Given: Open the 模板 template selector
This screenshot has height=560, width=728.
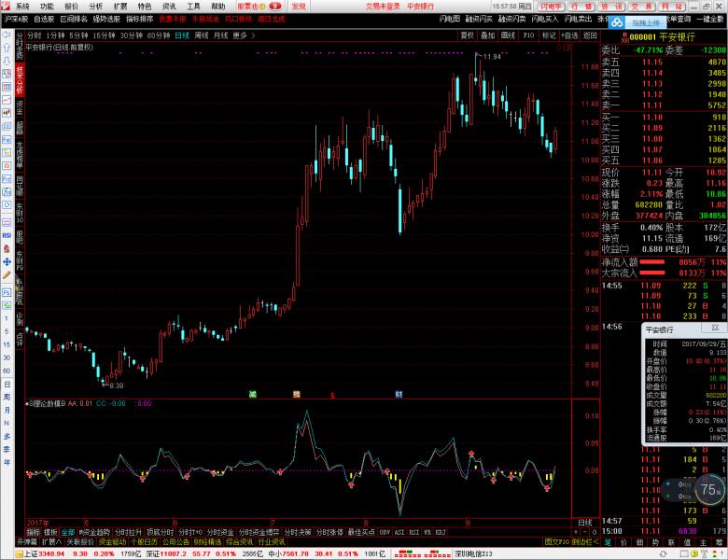Looking at the screenshot, I should pyautogui.click(x=50, y=532).
